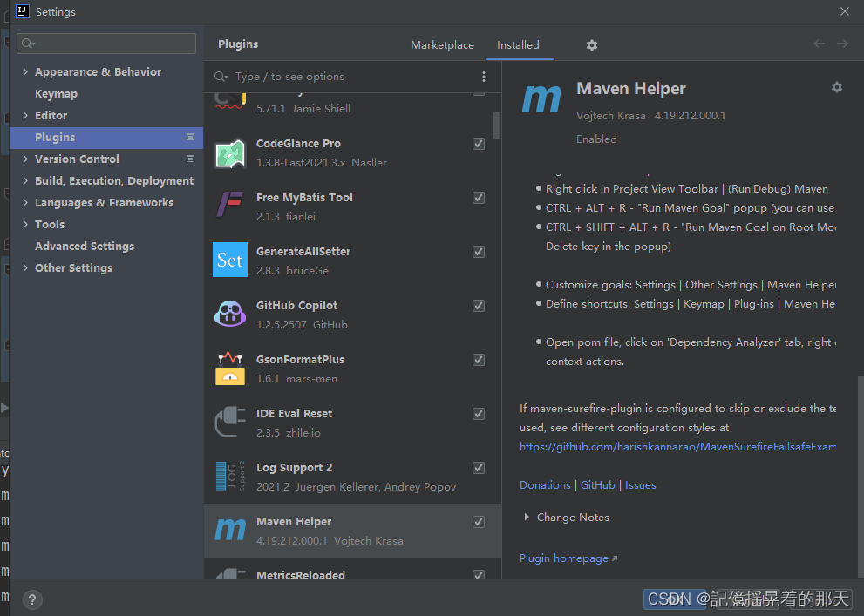864x616 pixels.
Task: Navigate back with the left arrow
Action: (819, 44)
